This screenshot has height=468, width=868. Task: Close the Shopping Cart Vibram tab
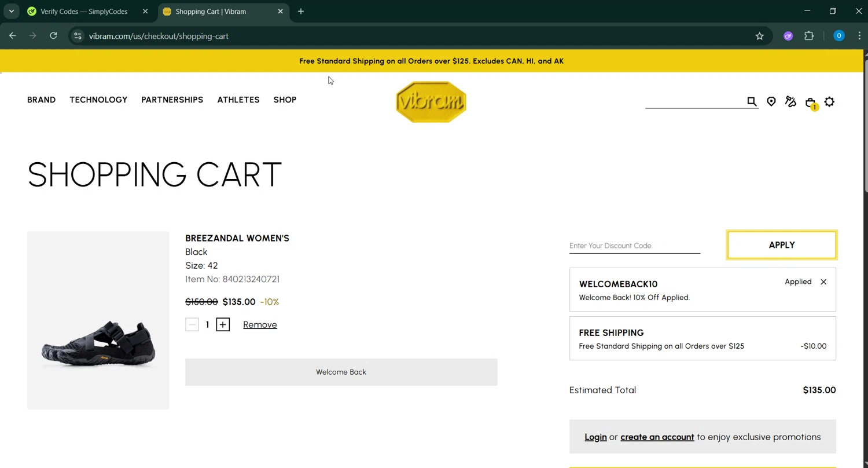click(281, 12)
